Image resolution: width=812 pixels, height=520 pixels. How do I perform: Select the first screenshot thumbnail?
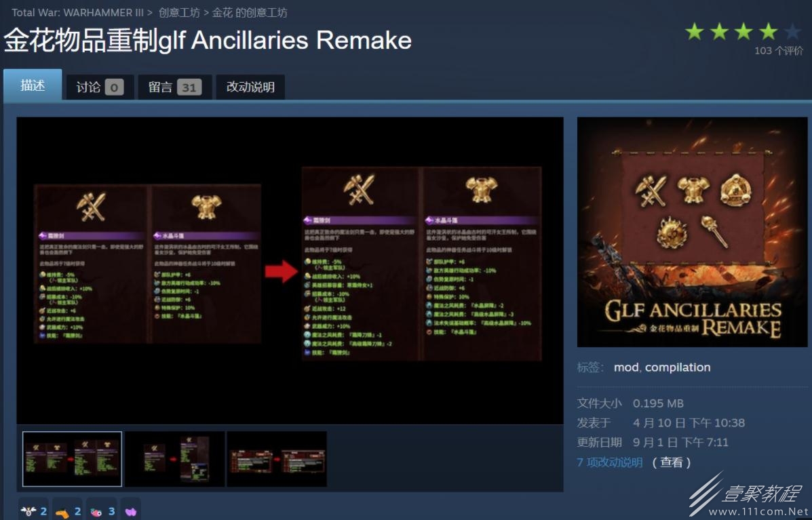73,459
